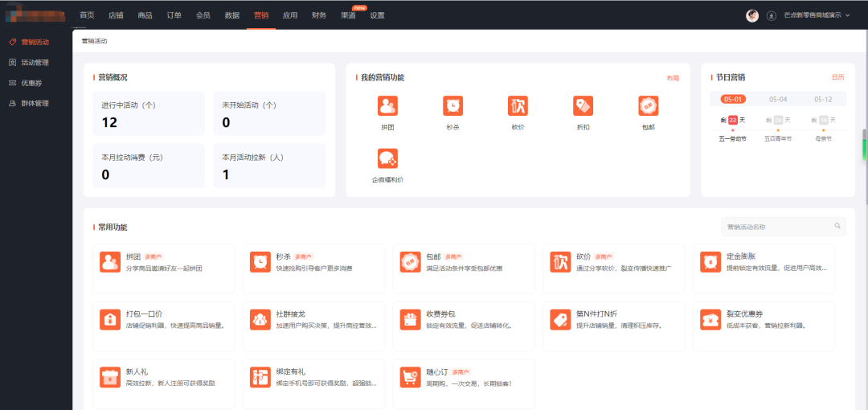This screenshot has height=410, width=868.
Task: Select the 05-12 date tab
Action: pyautogui.click(x=823, y=99)
